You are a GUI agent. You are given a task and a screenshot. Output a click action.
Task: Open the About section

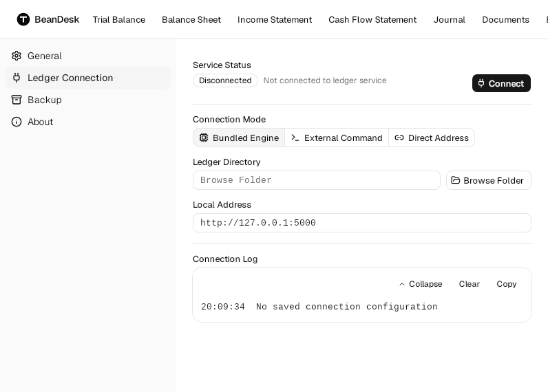click(88, 122)
